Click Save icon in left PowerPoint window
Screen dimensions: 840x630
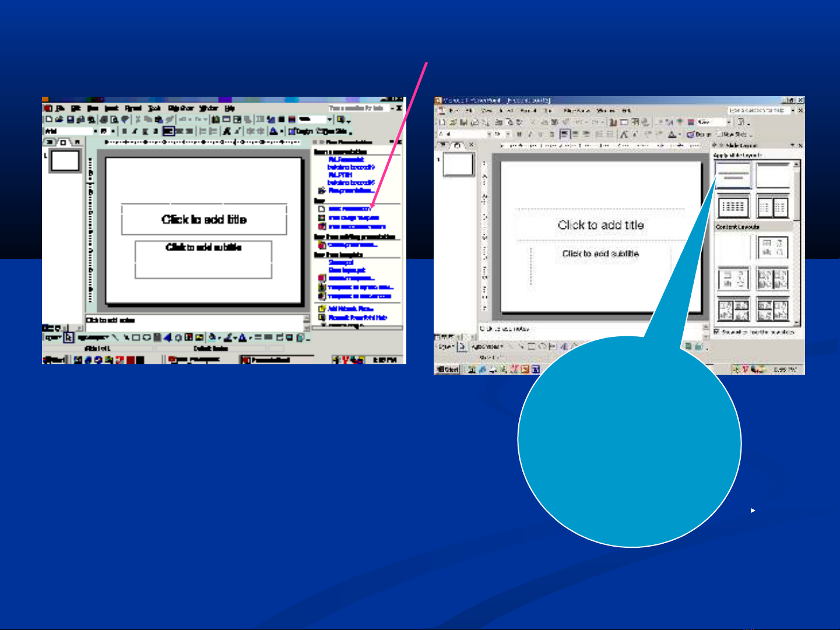coord(70,119)
